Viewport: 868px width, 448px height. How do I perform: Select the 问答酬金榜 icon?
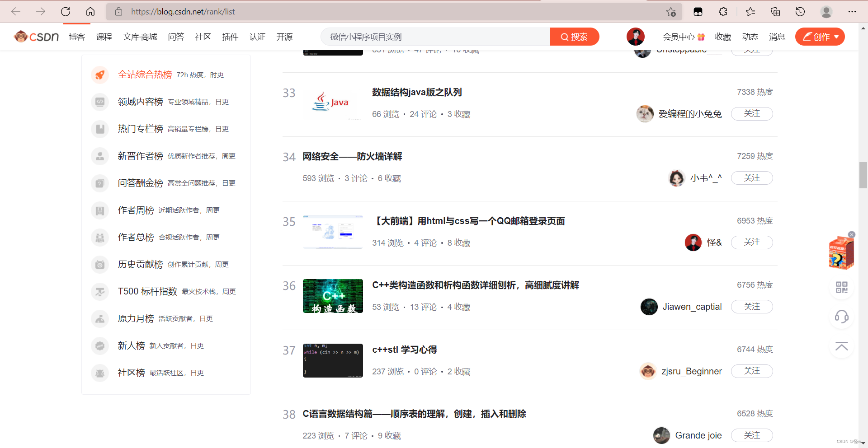99,183
